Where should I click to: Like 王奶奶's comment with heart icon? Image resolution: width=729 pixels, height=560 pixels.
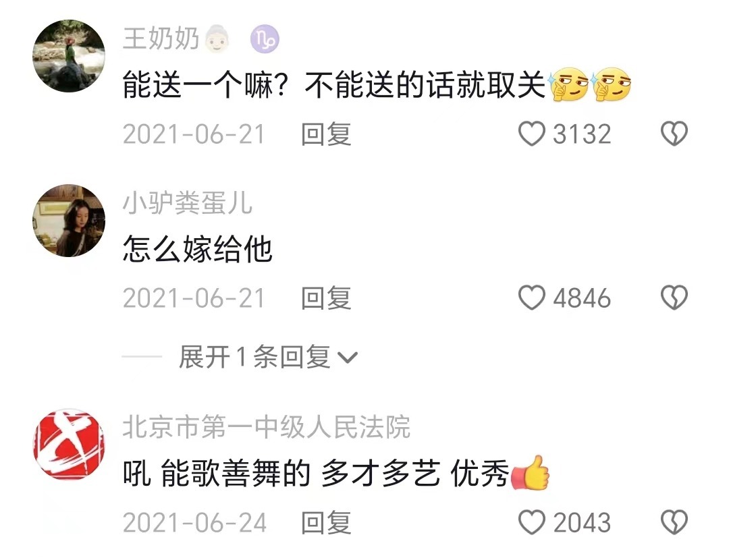[x=531, y=134]
